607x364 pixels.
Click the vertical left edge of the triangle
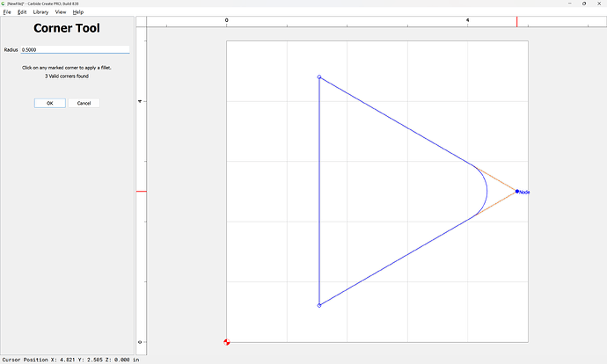click(x=318, y=193)
